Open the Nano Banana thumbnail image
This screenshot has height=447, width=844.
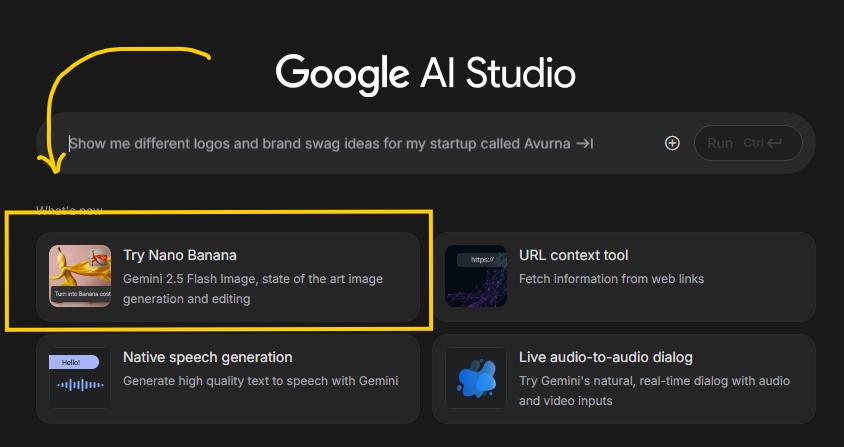pos(80,276)
